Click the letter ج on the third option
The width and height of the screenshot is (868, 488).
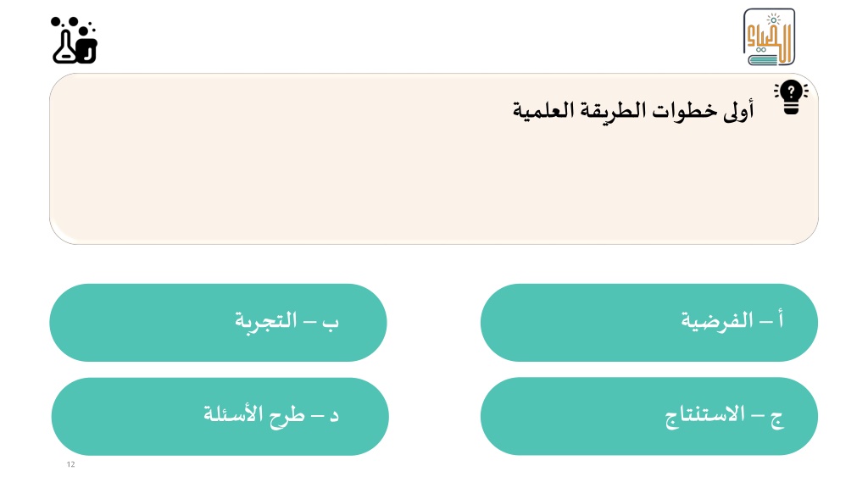(x=777, y=419)
